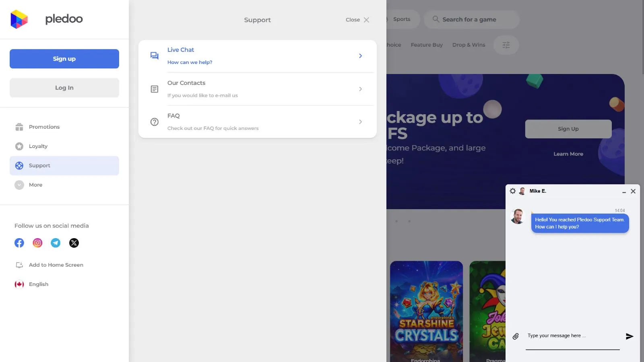Attach a file with paperclip icon

pos(516,336)
